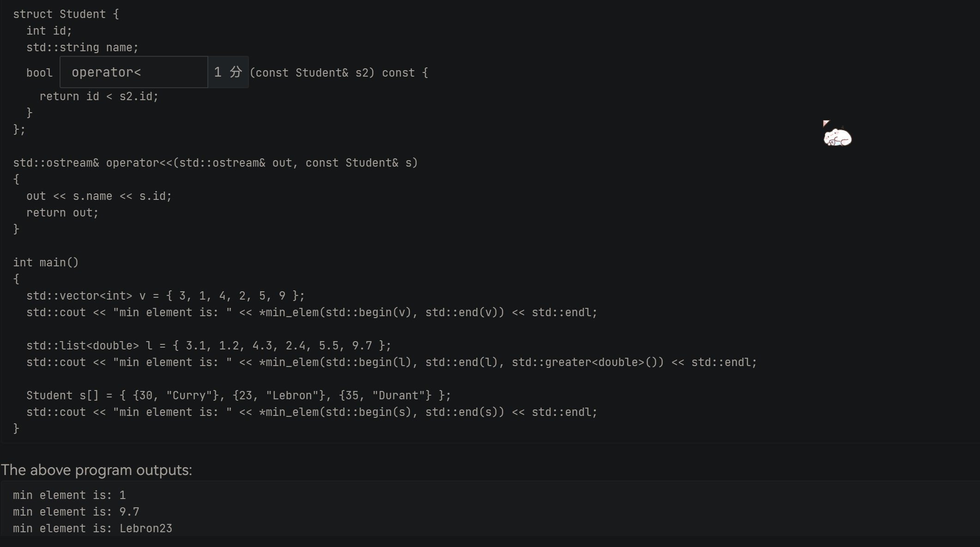Click the std::vector<int> v declaration line
Viewport: 980px width, 547px height.
(165, 296)
